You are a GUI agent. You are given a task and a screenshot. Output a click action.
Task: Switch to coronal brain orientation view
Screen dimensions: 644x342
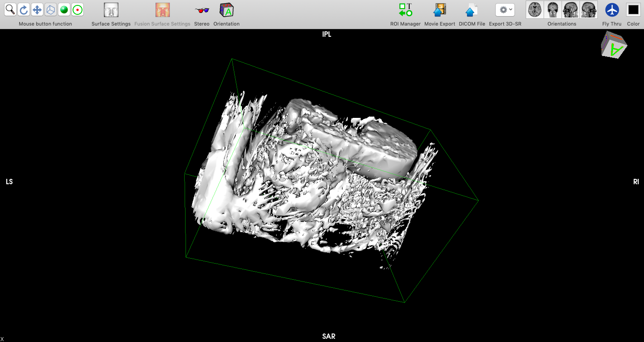click(553, 9)
